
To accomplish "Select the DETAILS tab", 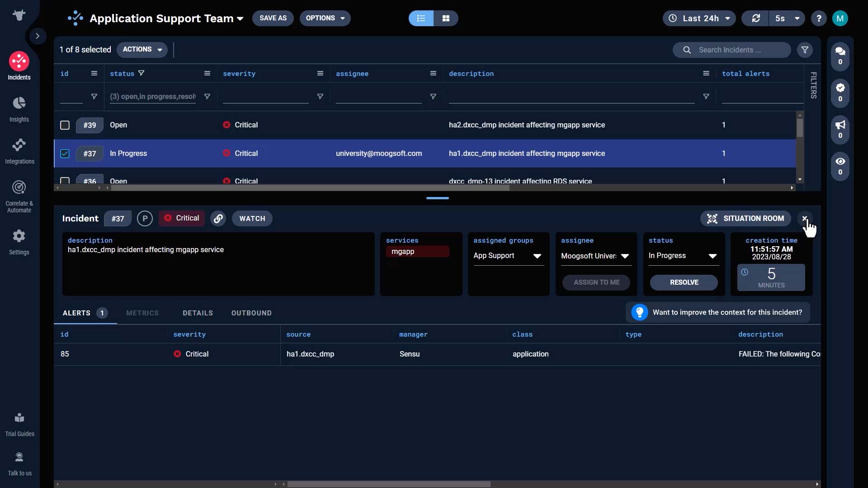I will pos(198,313).
